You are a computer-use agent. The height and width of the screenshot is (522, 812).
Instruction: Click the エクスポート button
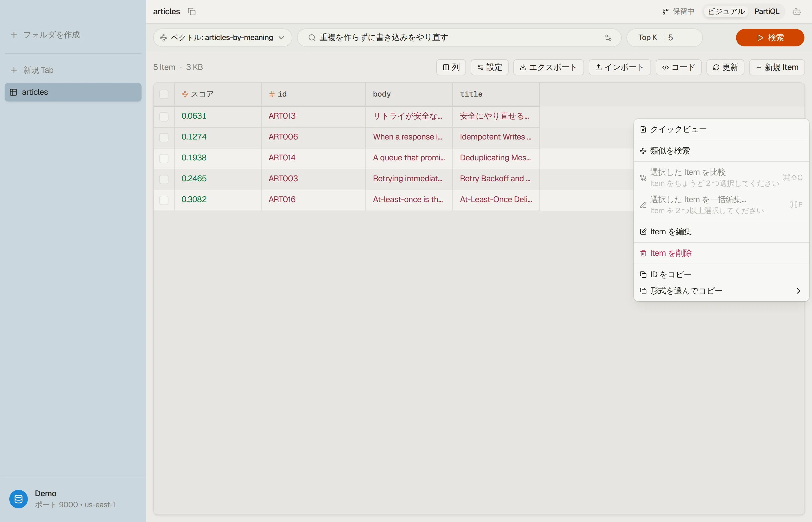click(548, 68)
